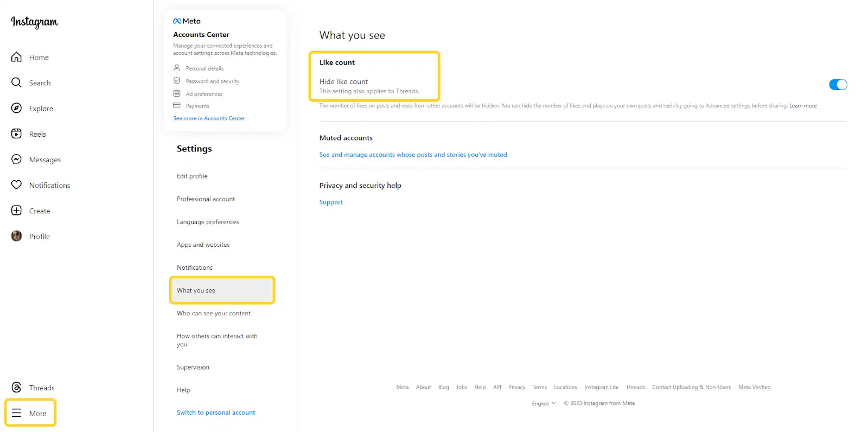868x432 pixels.
Task: Click About footer link
Action: coord(424,387)
